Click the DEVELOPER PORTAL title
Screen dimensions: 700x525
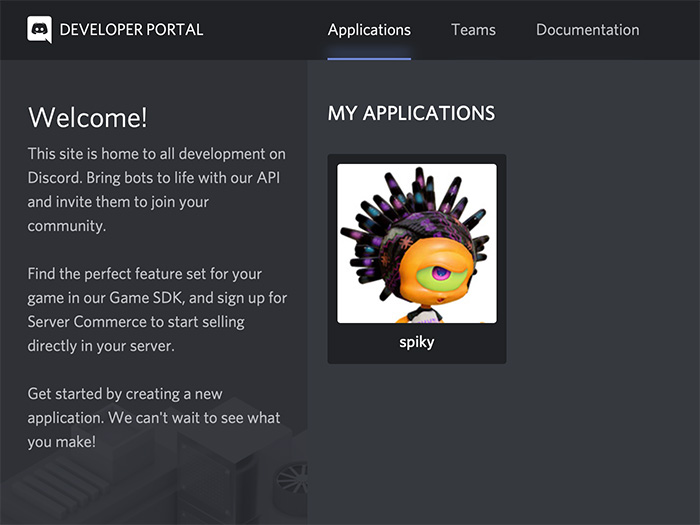coord(131,30)
